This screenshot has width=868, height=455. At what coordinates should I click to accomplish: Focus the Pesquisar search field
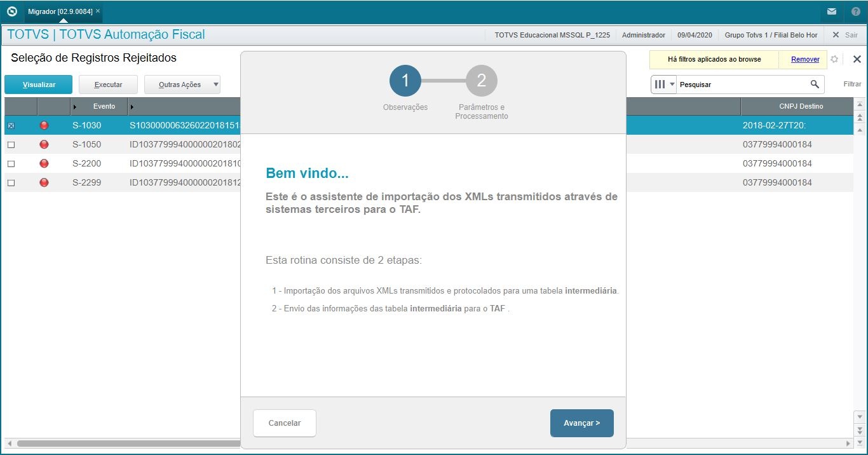click(x=743, y=84)
